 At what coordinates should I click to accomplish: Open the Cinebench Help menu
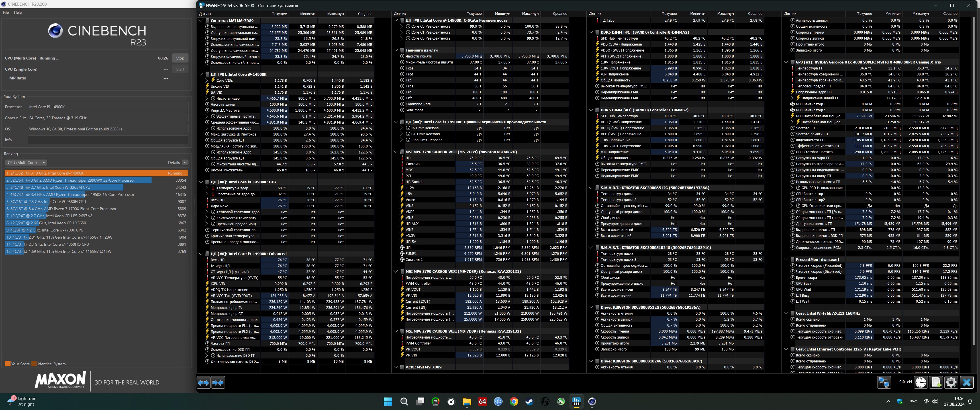coord(18,12)
